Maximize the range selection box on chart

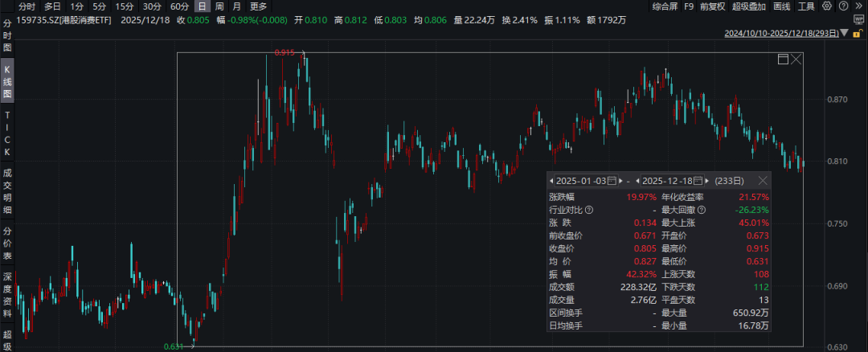783,59
